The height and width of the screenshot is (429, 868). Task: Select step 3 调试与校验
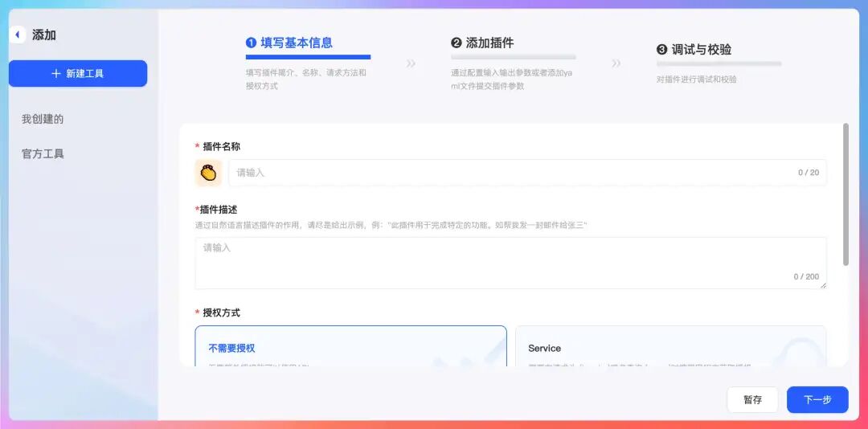694,49
